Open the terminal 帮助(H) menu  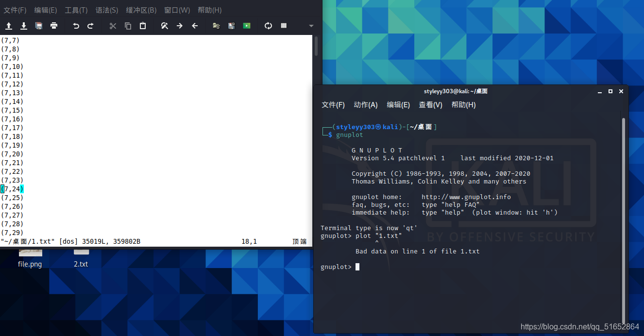[x=464, y=105]
